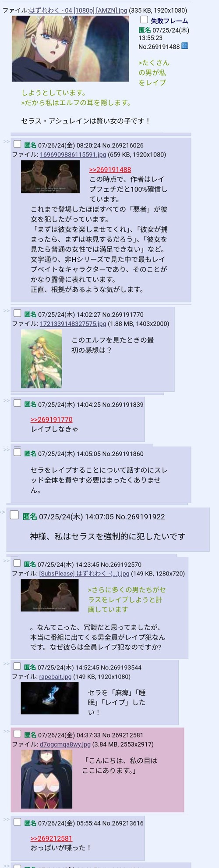Image resolution: width=219 pixels, height=868 pixels.
Task: Open the rapebait.jpg file link
Action: coord(55,677)
